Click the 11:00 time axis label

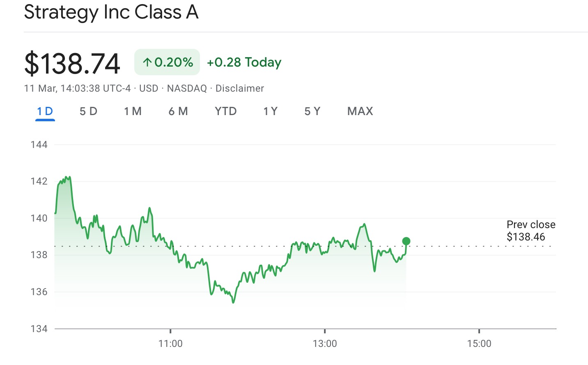(x=170, y=344)
